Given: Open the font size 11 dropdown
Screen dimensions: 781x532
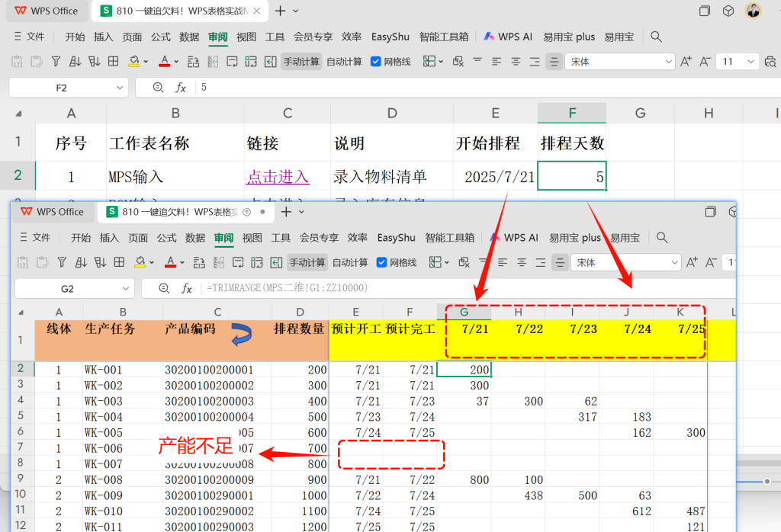Looking at the screenshot, I should click(750, 61).
